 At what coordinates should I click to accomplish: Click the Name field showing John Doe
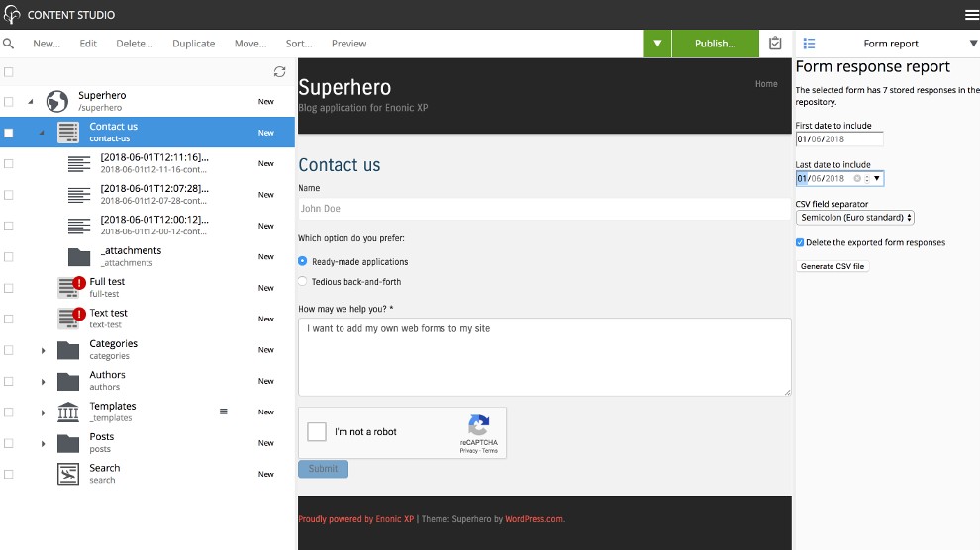coord(544,209)
